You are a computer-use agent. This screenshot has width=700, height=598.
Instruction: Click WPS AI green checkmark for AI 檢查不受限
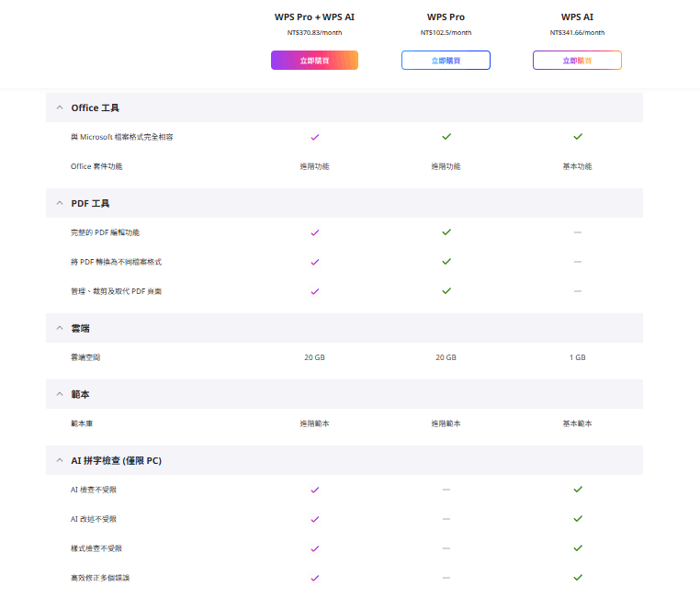tap(578, 490)
